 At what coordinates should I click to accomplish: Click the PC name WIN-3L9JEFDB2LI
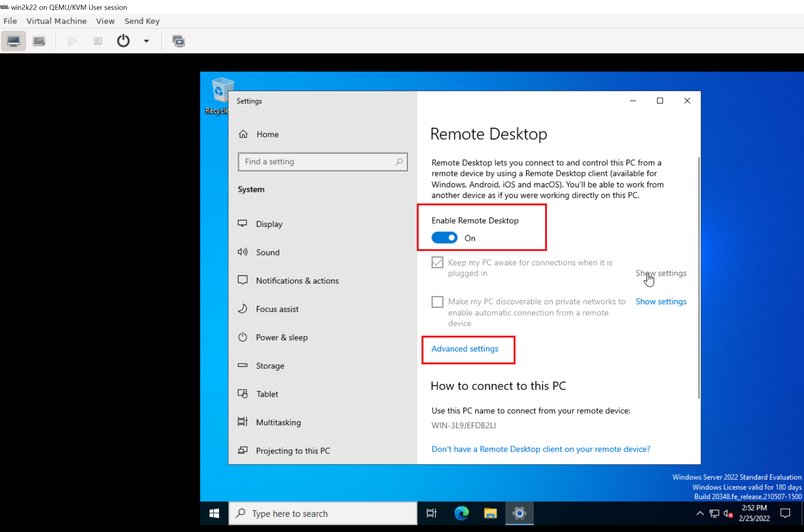coord(464,425)
